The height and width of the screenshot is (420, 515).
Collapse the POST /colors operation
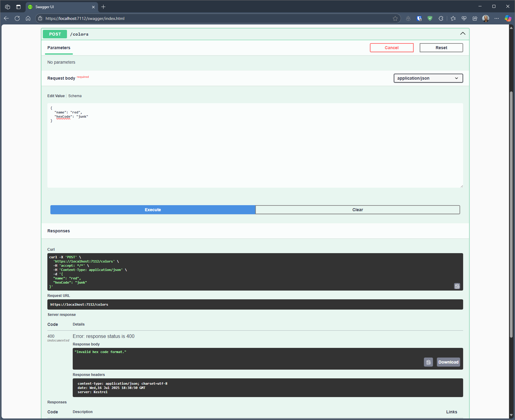click(x=463, y=34)
